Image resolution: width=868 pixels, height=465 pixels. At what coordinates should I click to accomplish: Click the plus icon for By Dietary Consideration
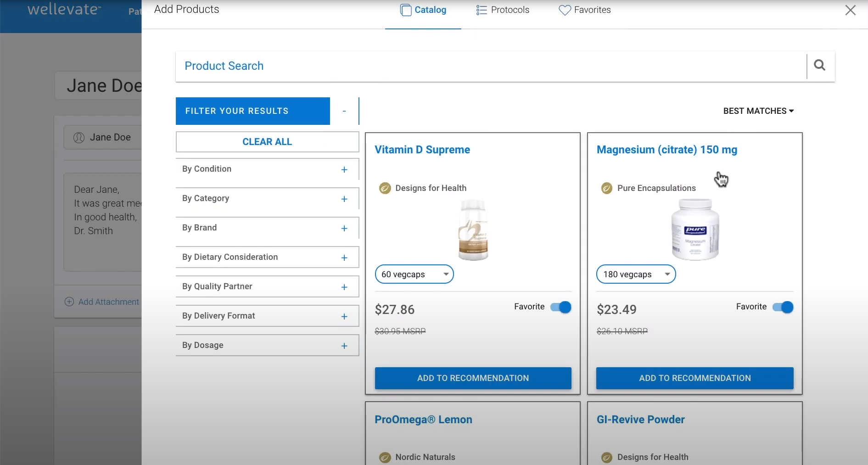coord(344,258)
